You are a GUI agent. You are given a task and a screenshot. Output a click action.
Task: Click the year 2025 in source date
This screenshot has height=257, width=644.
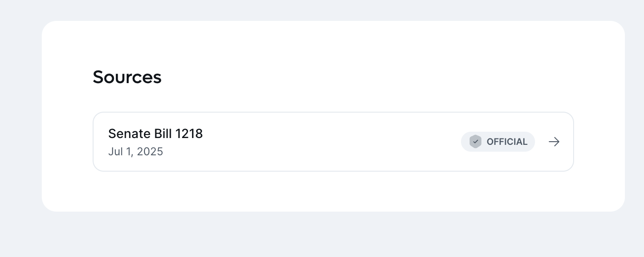tap(150, 152)
